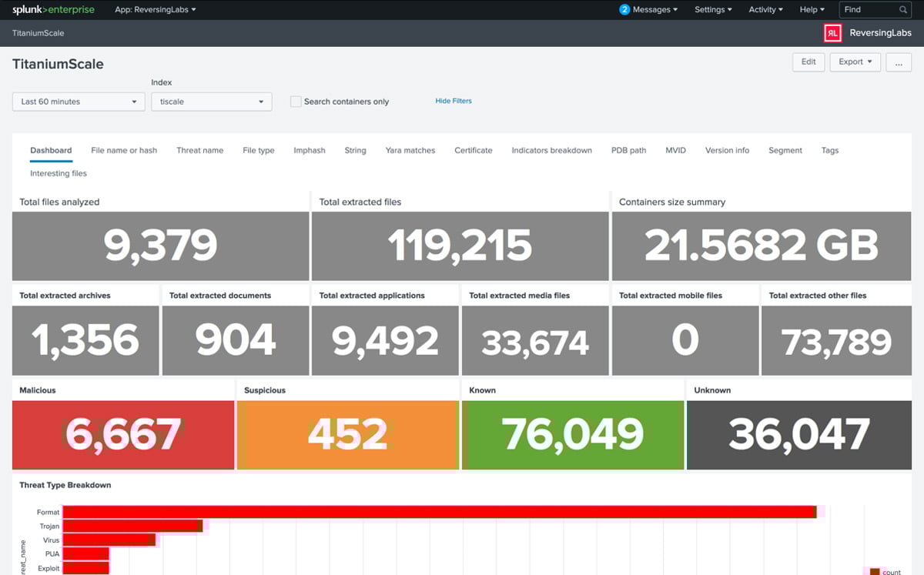Click the TitaniumScale breadcrumb in nav bar
The image size is (924, 575).
(x=38, y=33)
